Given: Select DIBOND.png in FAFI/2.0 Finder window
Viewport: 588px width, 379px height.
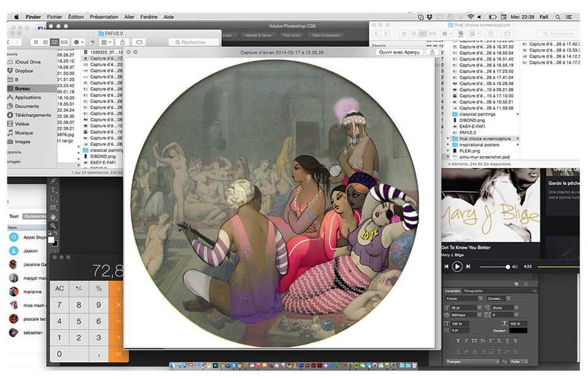Looking at the screenshot, I should pos(102,157).
